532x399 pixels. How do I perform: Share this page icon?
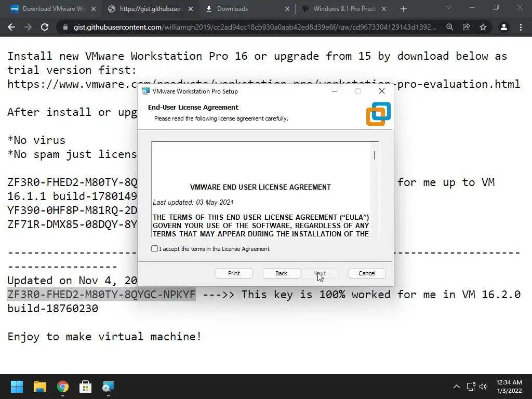(467, 27)
